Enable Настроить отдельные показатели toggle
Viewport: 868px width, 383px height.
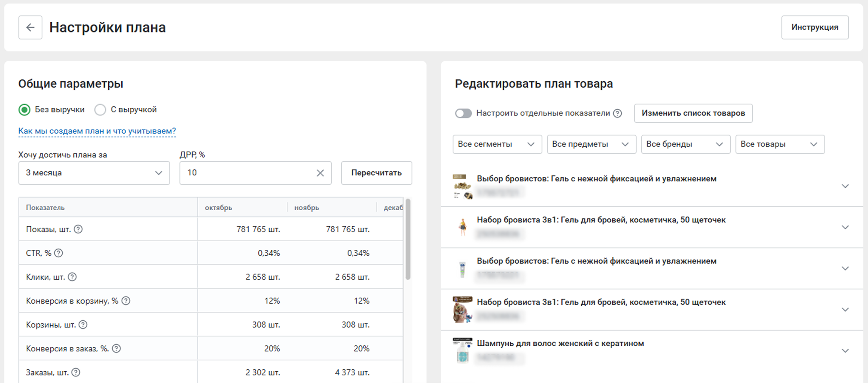(x=463, y=113)
